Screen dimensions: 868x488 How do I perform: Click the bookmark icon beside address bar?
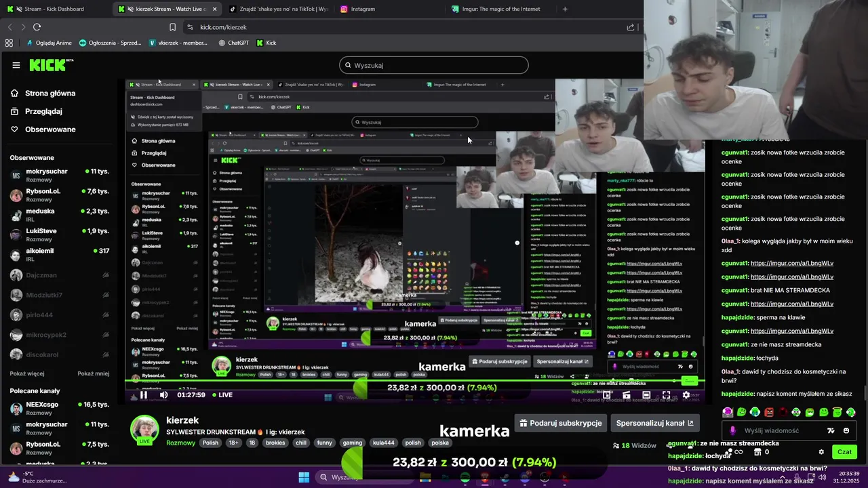point(172,27)
